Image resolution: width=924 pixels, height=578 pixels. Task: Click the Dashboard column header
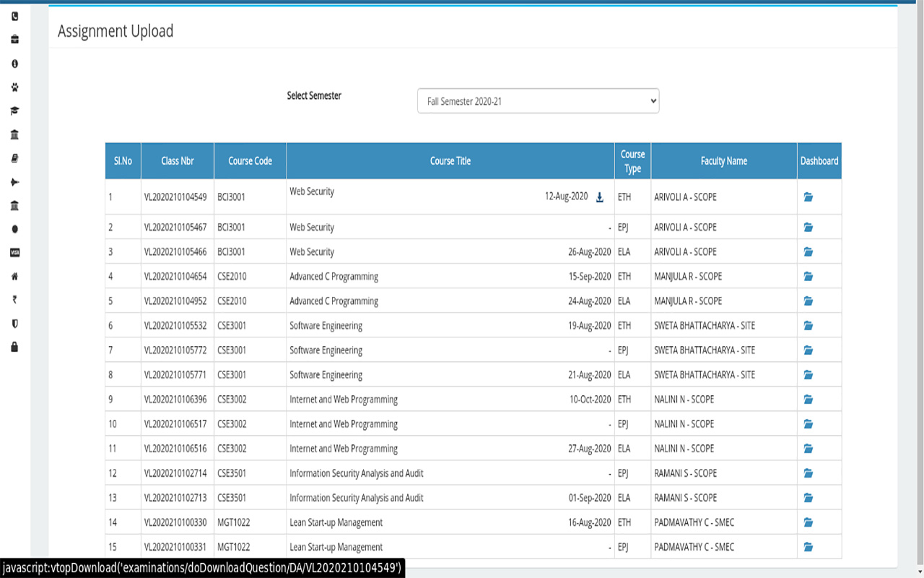click(x=819, y=161)
